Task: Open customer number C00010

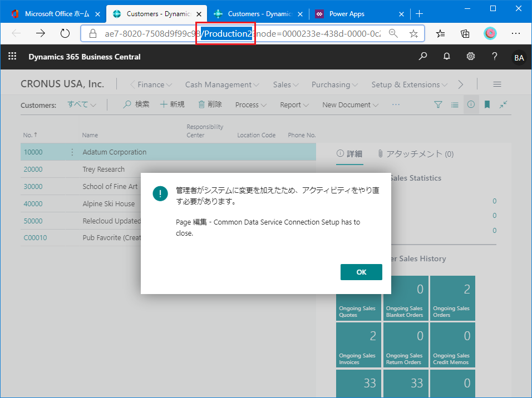Action: click(x=35, y=238)
